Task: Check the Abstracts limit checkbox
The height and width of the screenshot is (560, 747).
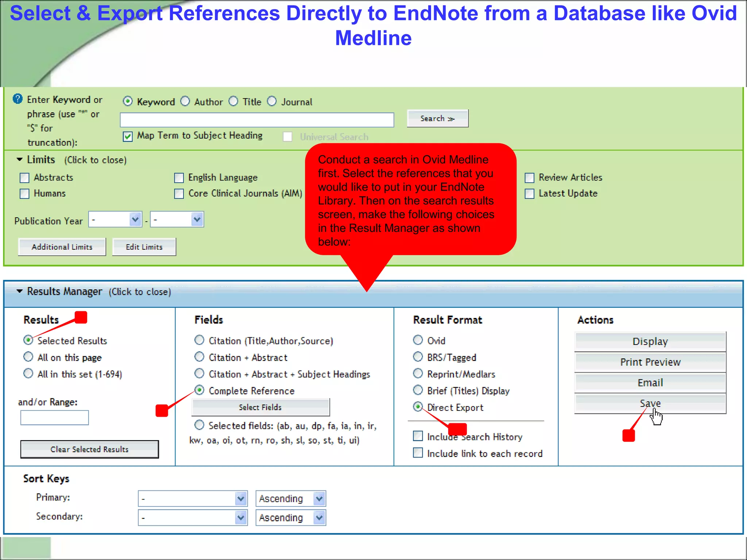Action: pos(24,178)
